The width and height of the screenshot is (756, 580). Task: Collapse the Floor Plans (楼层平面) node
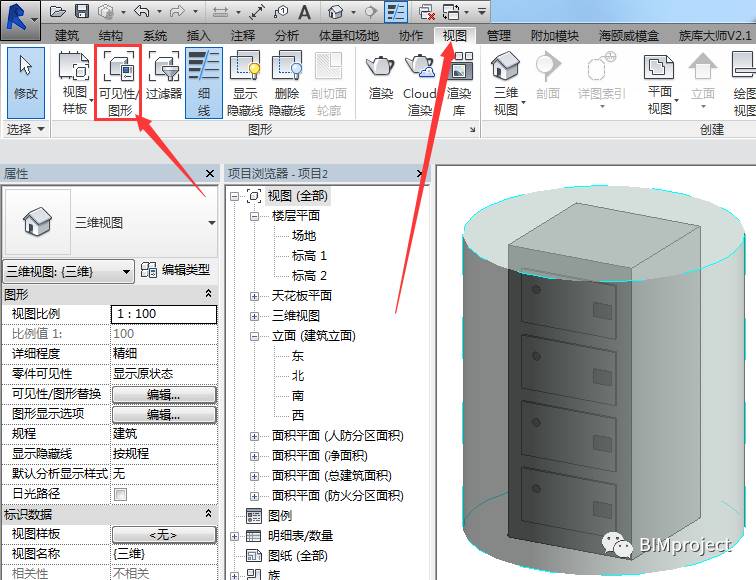[254, 216]
